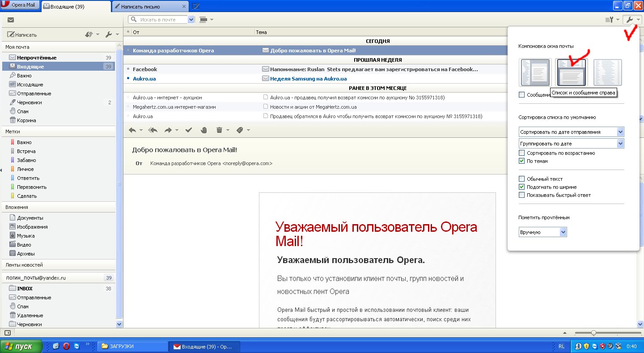Open the search field dropdown arrow
Screen dimensions: 644x353
191,20
